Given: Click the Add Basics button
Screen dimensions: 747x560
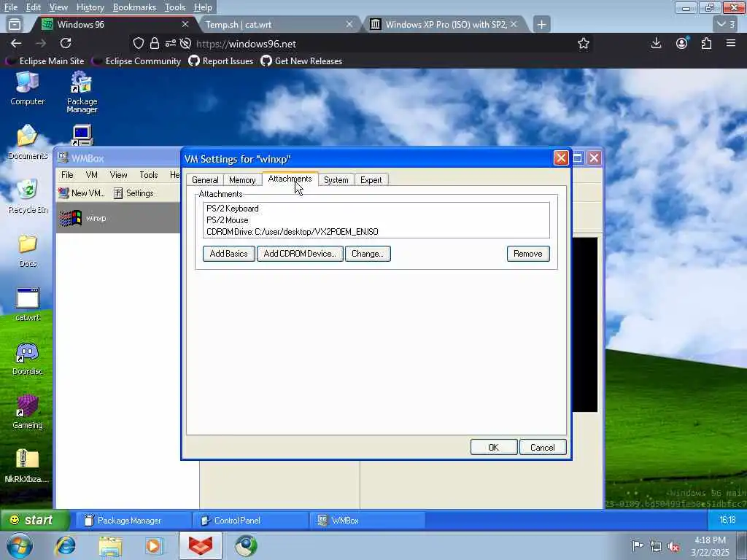Looking at the screenshot, I should 228,254.
